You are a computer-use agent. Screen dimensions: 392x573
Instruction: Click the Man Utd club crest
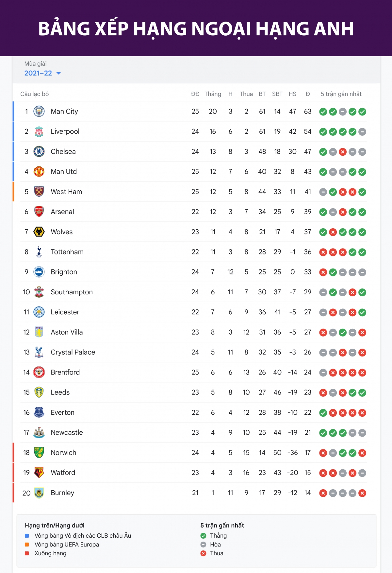click(39, 172)
